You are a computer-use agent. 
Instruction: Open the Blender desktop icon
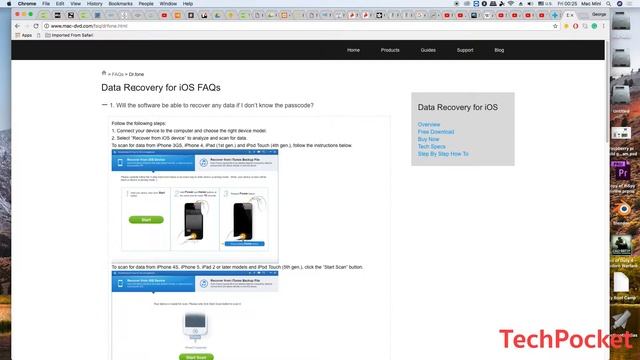click(622, 210)
